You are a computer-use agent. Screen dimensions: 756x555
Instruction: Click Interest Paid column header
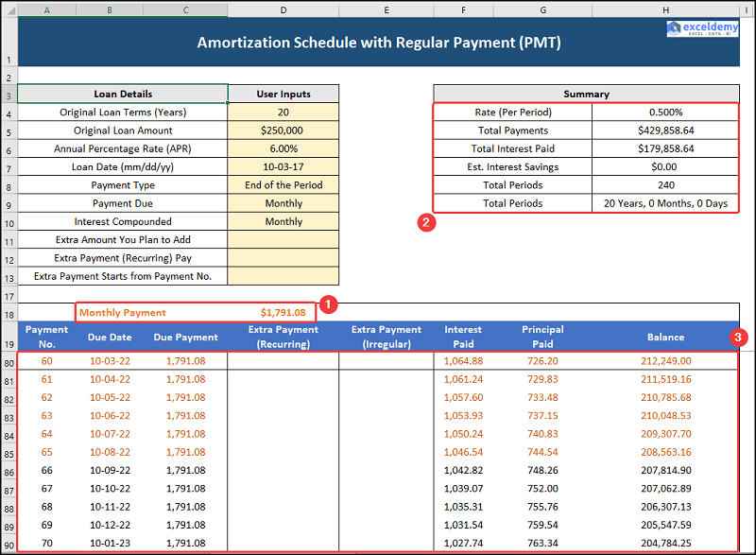point(463,337)
